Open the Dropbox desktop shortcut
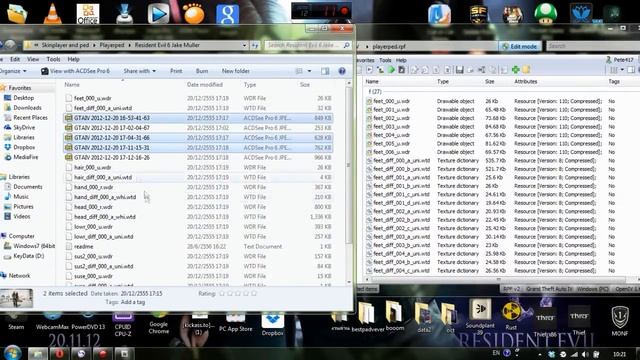The image size is (640, 360). click(x=273, y=325)
